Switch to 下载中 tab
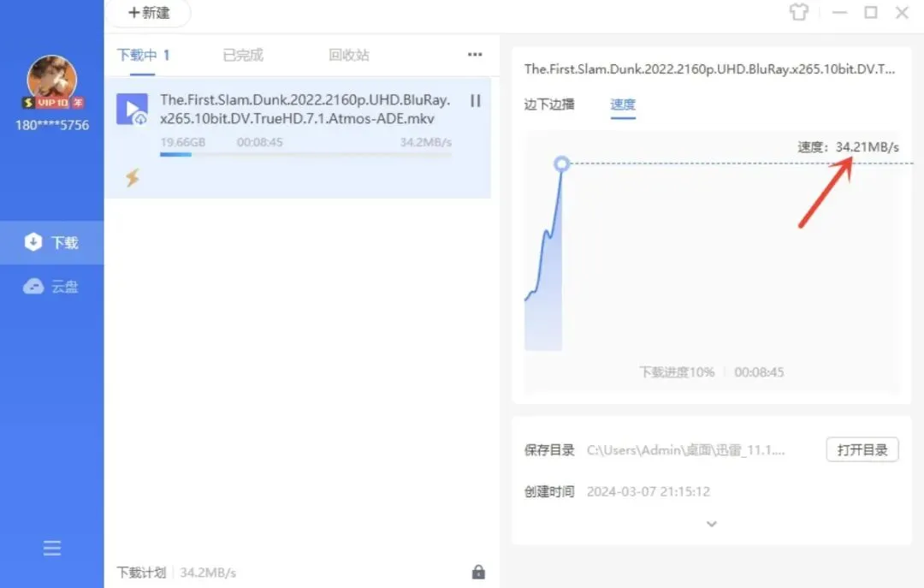This screenshot has height=588, width=924. (x=143, y=56)
